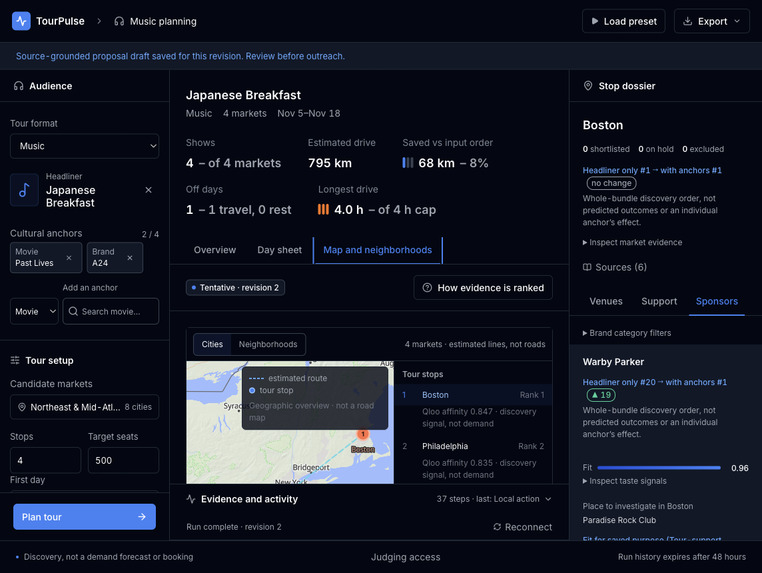This screenshot has height=573, width=762.
Task: Expand Inspect taste signals
Action: [624, 481]
